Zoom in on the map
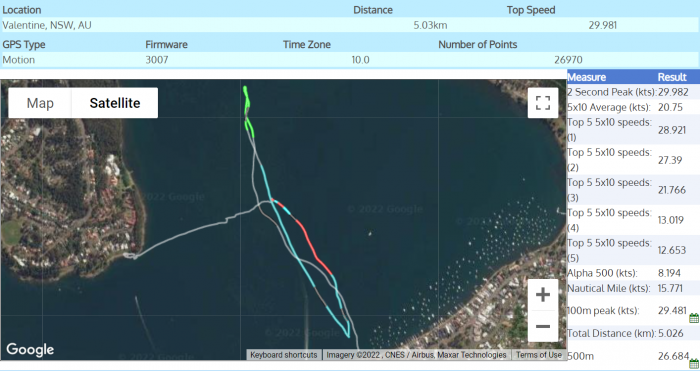Image resolution: width=700 pixels, height=371 pixels. pos(542,295)
